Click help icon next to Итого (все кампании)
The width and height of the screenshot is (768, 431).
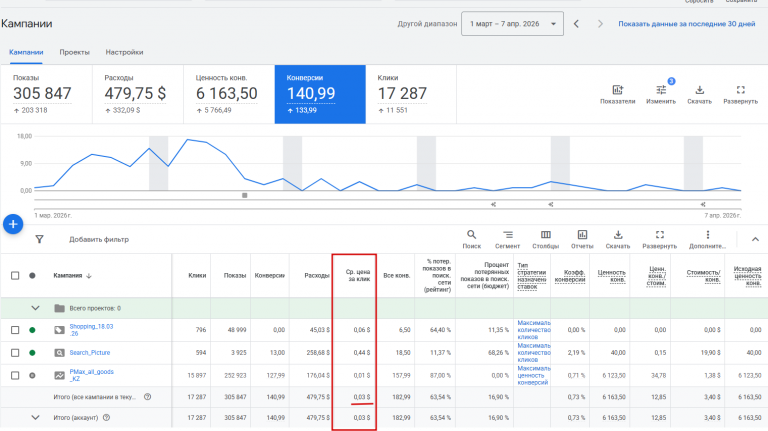click(x=147, y=397)
